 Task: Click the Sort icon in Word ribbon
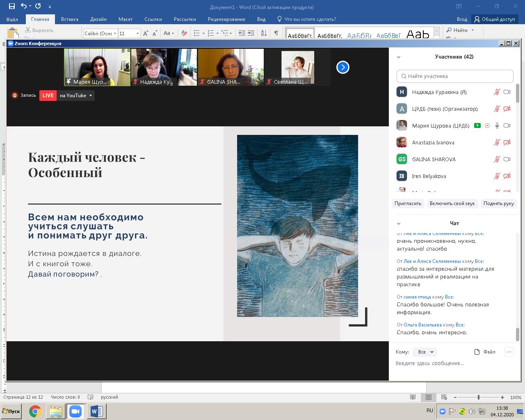pos(264,33)
